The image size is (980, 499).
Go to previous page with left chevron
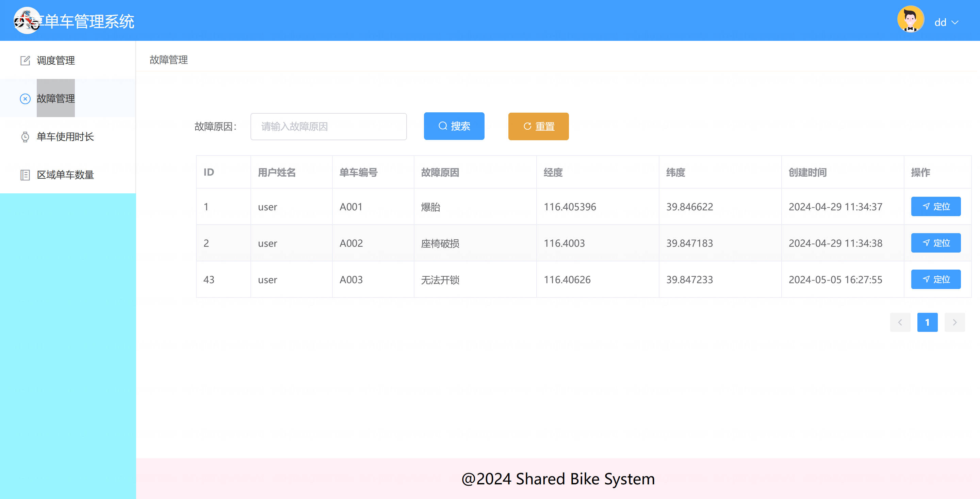(900, 322)
